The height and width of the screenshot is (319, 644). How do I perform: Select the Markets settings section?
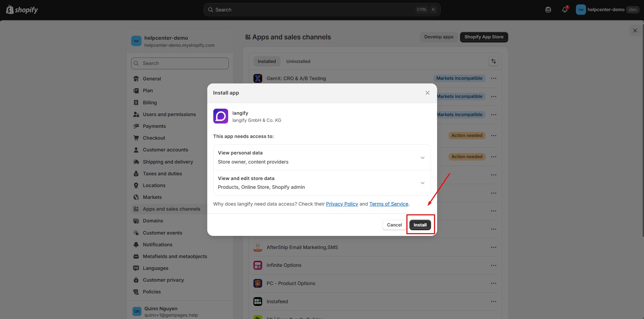tap(152, 197)
